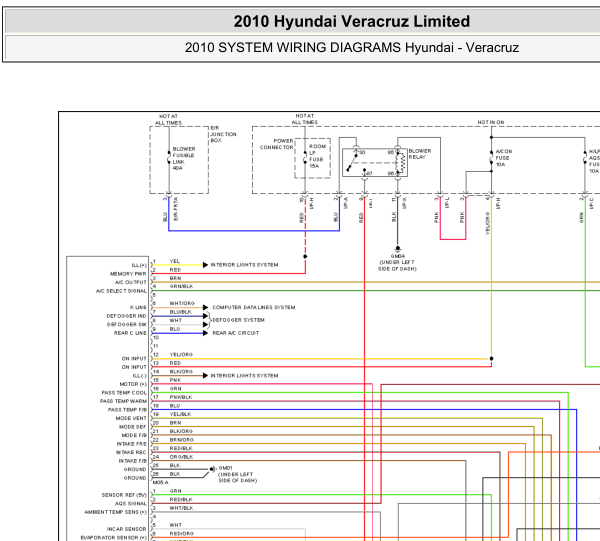This screenshot has width=600, height=541.
Task: Click 'INTERIOR LIGHTS SYSTEM' beside the YEL wire
Action: 244,265
